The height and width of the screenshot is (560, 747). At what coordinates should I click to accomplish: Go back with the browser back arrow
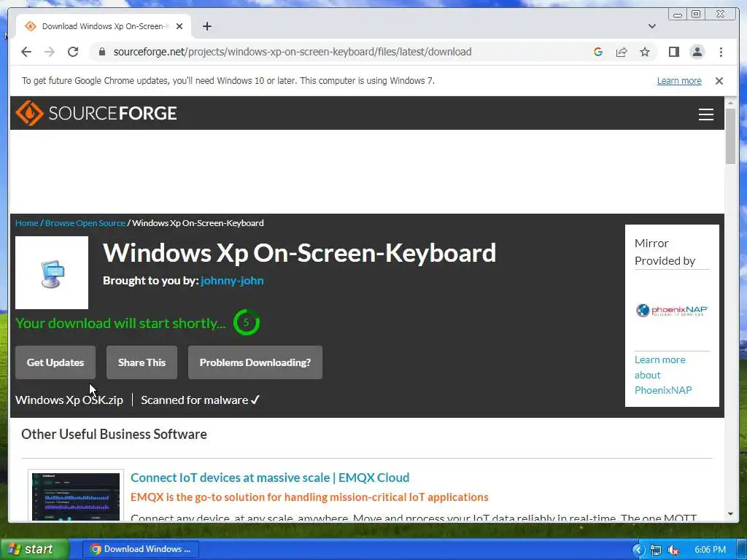[26, 52]
